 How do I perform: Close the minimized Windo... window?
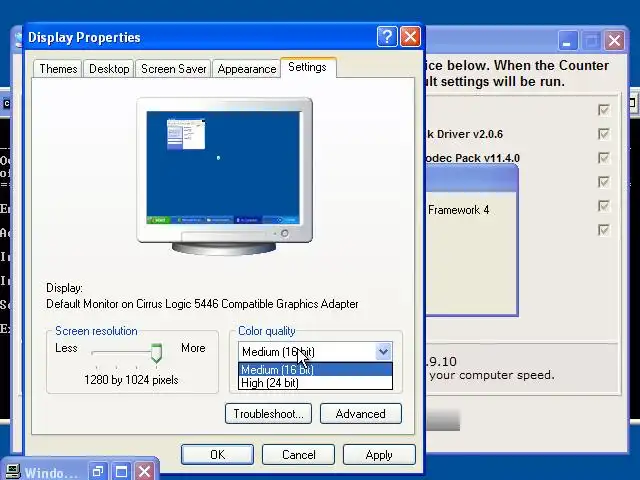(x=144, y=471)
